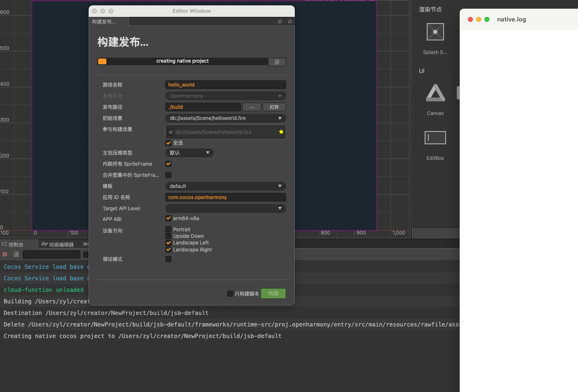Click the native.log window title
578x392 pixels.
click(x=512, y=19)
